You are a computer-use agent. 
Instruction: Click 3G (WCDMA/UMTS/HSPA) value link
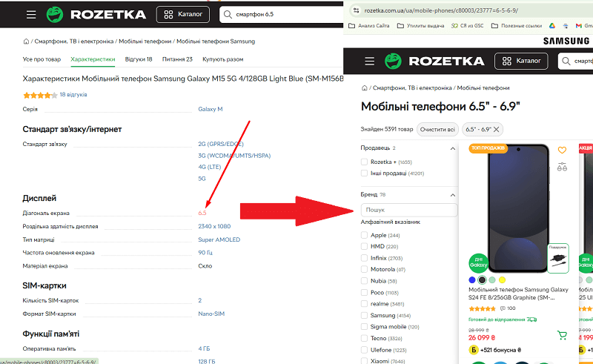pos(234,156)
